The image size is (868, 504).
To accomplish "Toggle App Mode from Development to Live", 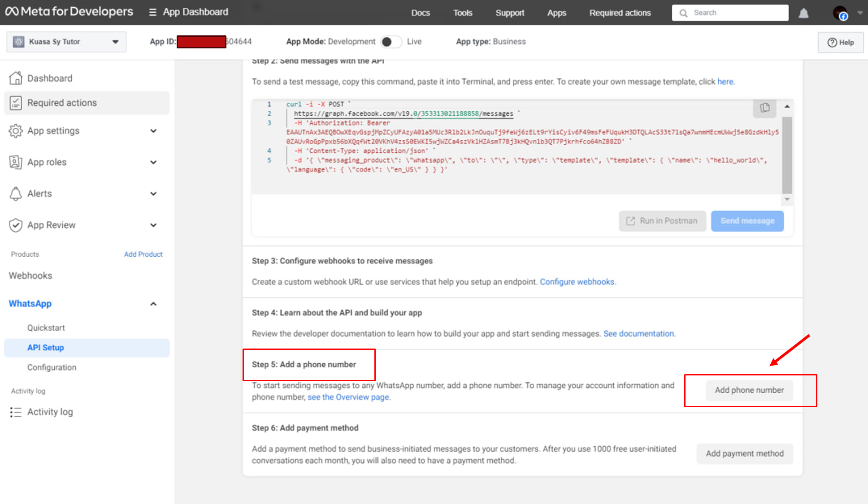I will point(391,42).
